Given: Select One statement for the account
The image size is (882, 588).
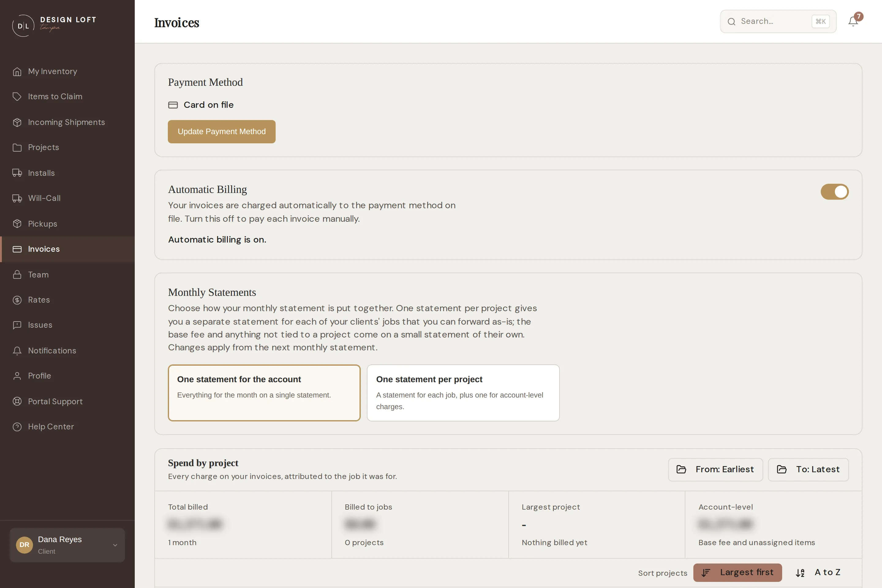Looking at the screenshot, I should (264, 393).
